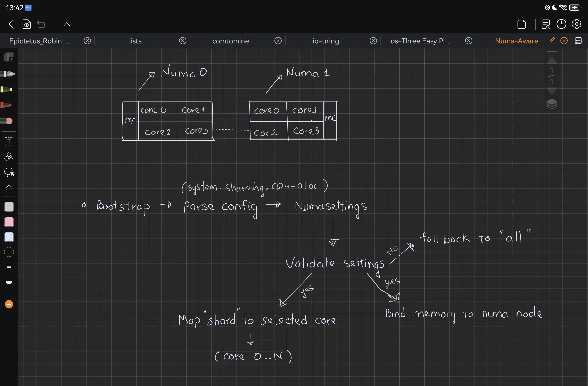Switch to the io-uring tab
Viewport: 588px width, 386px height.
[326, 41]
